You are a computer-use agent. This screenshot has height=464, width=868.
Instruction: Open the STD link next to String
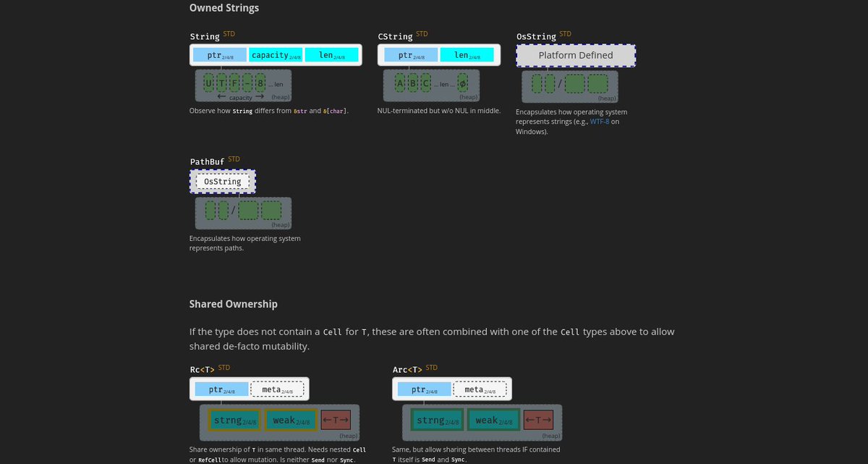(229, 34)
